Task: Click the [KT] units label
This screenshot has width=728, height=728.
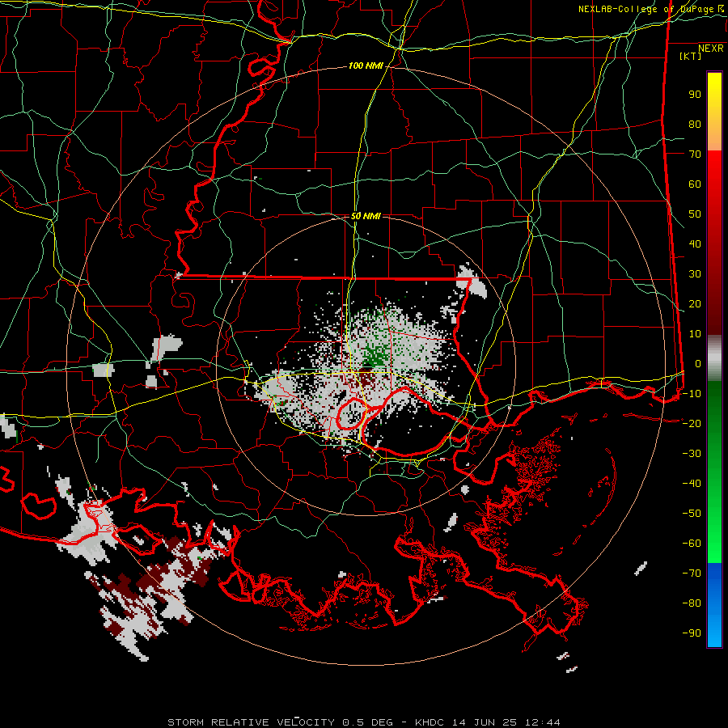Action: point(691,56)
